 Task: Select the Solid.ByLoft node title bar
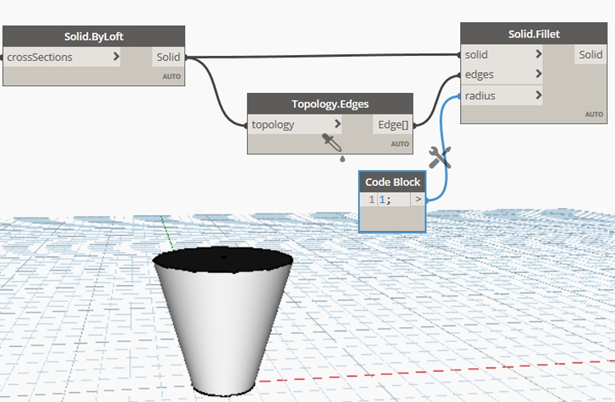93,36
